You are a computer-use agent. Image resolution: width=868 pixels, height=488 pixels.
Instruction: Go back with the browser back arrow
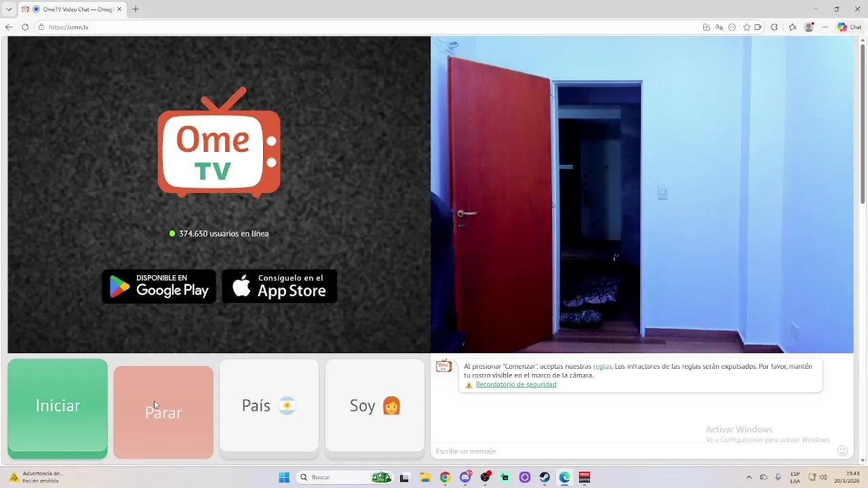(9, 27)
